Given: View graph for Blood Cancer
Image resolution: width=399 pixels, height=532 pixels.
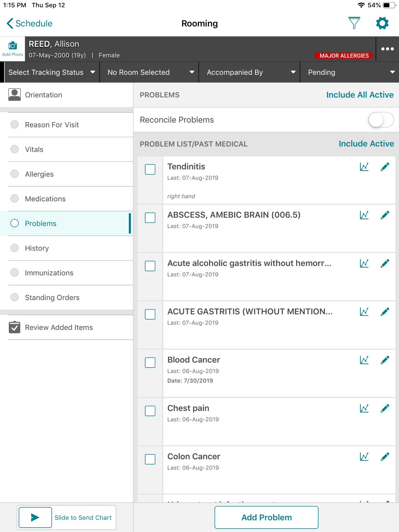Looking at the screenshot, I should (364, 360).
